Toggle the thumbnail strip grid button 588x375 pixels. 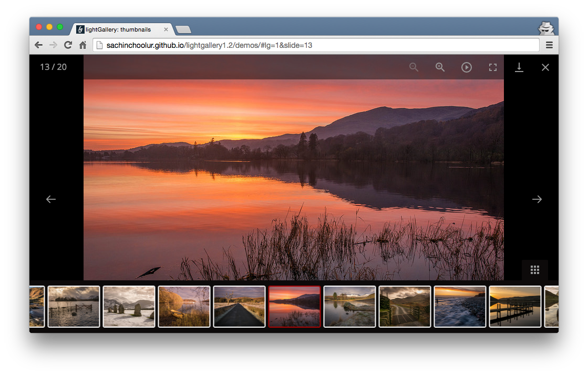coord(535,270)
